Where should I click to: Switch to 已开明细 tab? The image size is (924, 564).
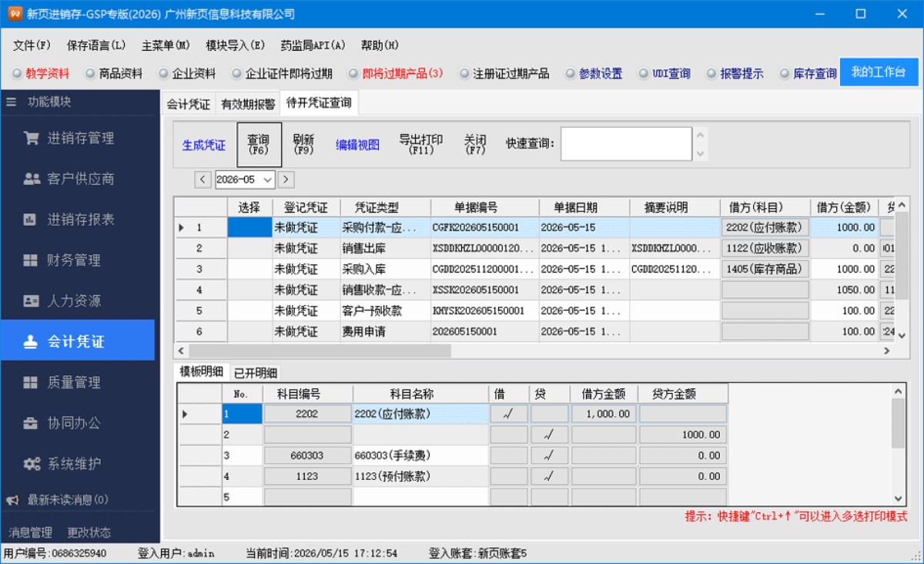coord(255,373)
